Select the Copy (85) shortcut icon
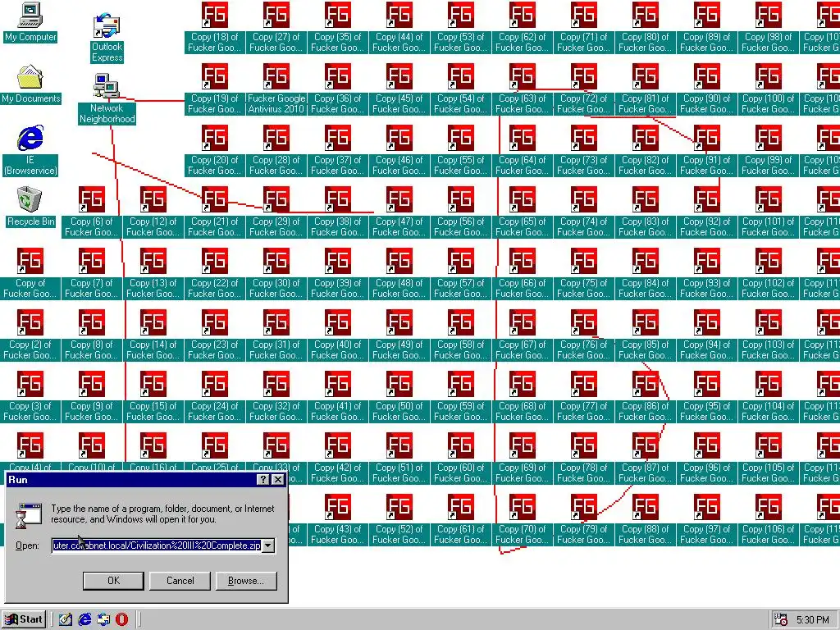The image size is (840, 630). click(645, 336)
